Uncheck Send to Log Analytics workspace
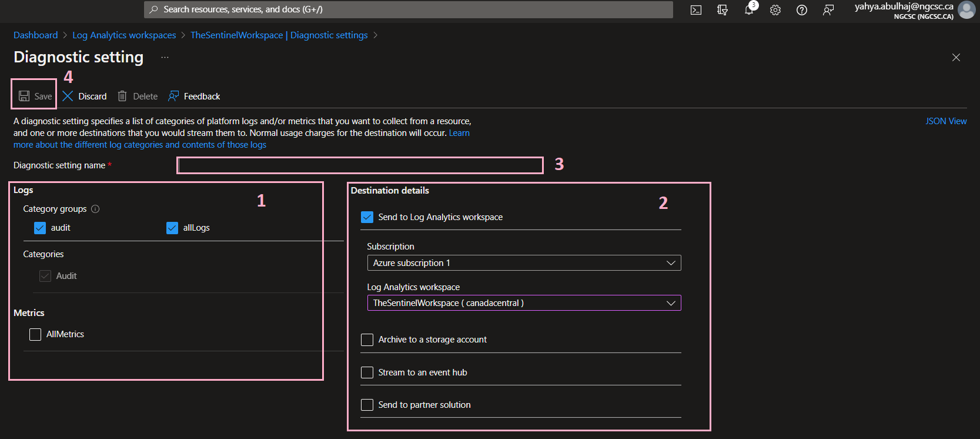 pyautogui.click(x=367, y=217)
